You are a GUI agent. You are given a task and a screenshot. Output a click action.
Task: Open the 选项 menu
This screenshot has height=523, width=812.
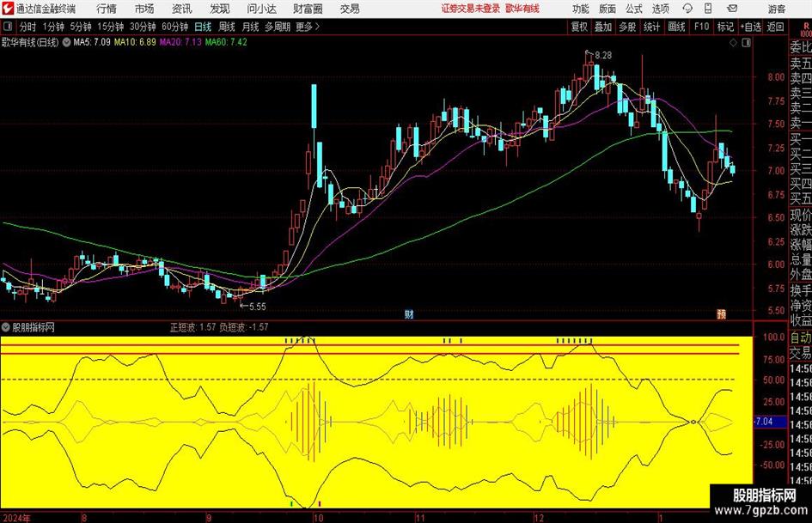coord(660,9)
